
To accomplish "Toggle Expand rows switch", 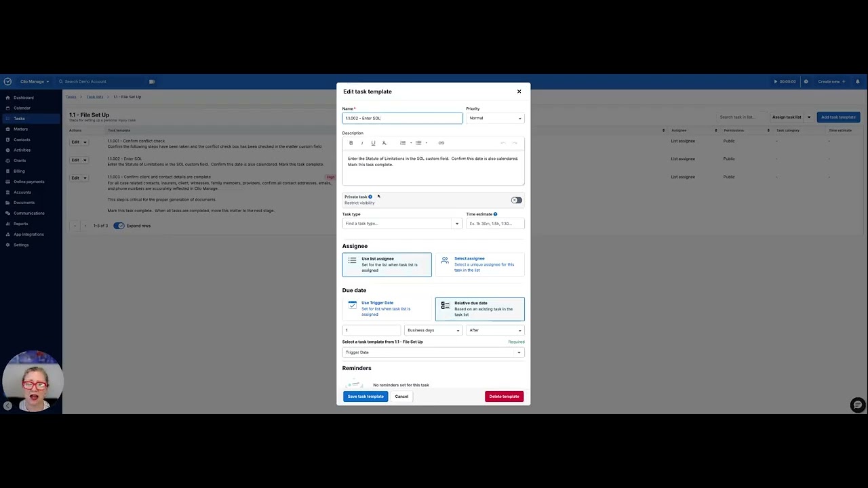I will (x=119, y=226).
